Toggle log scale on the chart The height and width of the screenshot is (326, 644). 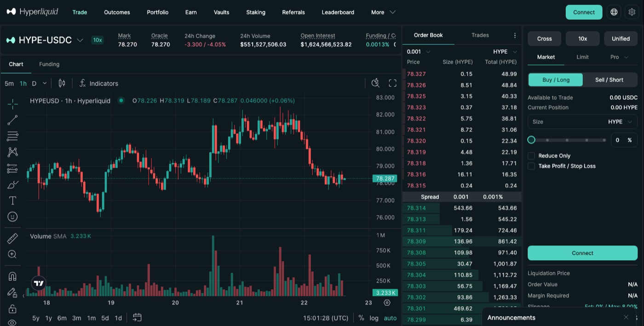coord(374,318)
